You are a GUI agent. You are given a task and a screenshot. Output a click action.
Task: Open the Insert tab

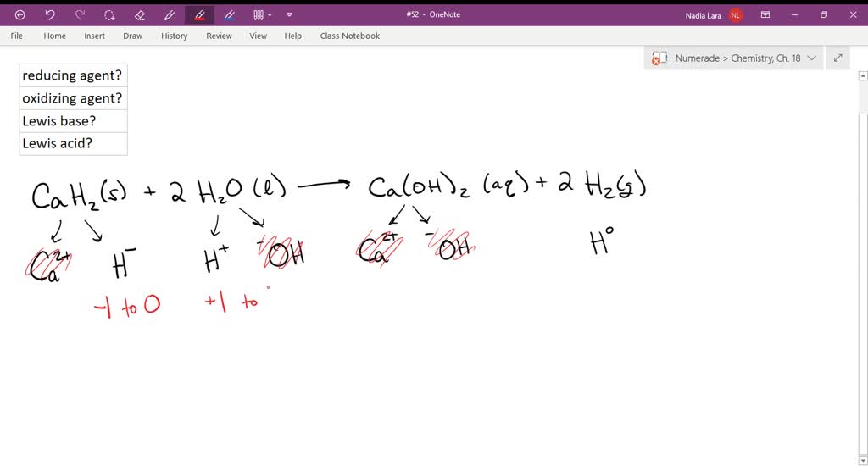[x=94, y=36]
